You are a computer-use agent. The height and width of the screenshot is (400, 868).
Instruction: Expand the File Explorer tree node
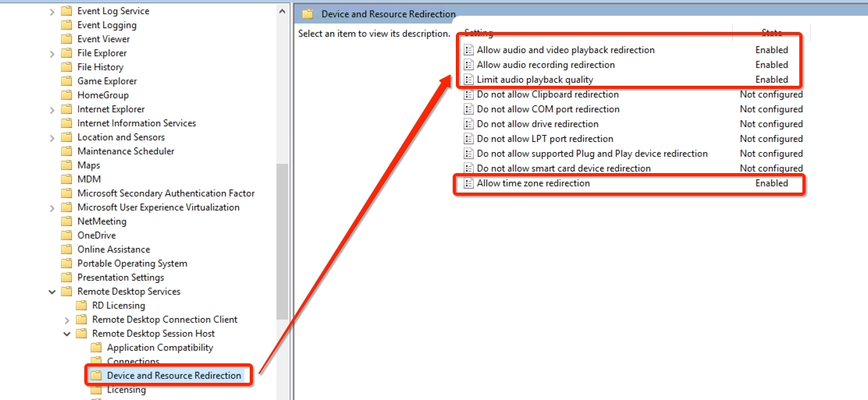pyautogui.click(x=52, y=53)
